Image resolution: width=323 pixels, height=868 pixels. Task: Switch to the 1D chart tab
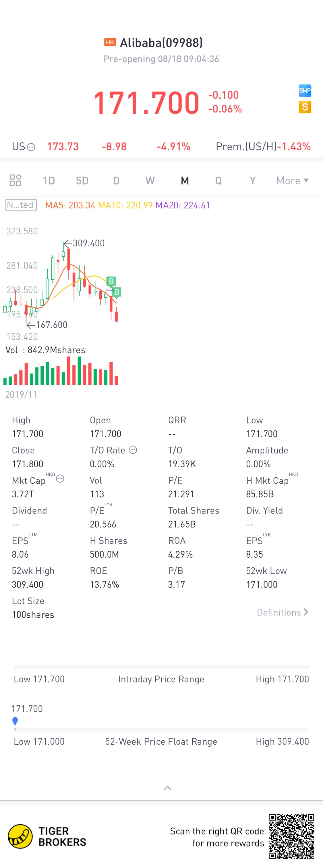pyautogui.click(x=49, y=181)
